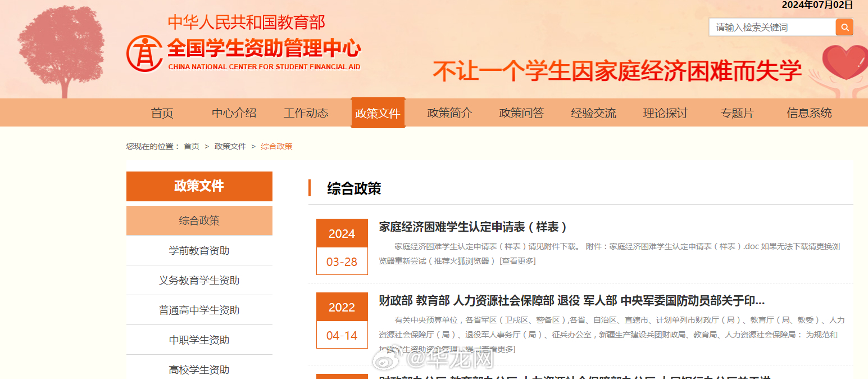Select 普通高中学生资助 in the sidebar
This screenshot has height=379, width=868.
point(199,310)
